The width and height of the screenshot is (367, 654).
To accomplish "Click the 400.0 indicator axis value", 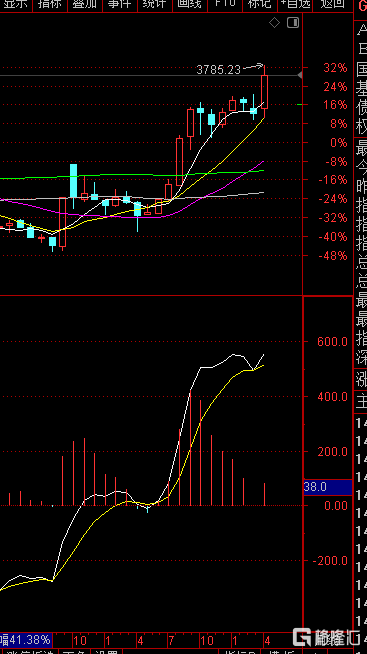I will [332, 396].
